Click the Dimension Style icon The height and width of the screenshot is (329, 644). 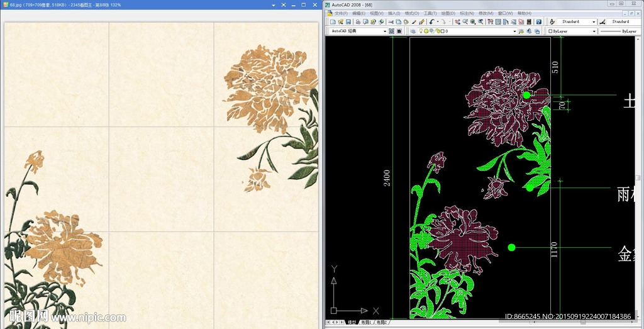pyautogui.click(x=602, y=22)
